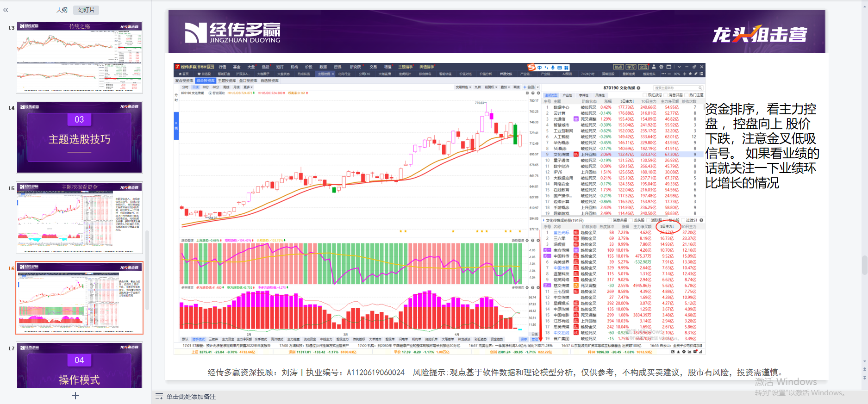The height and width of the screenshot is (404, 868).
Task: Expand the 前复权 adjustment dropdown
Action: click(x=491, y=87)
